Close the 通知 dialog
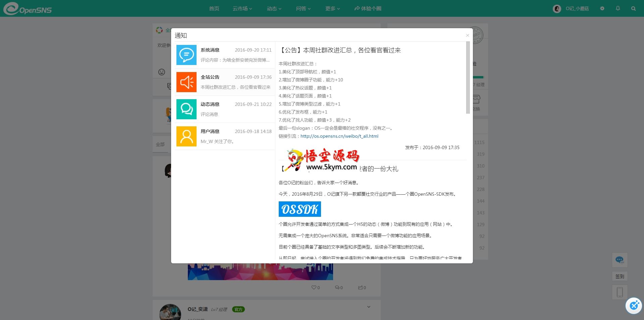Viewport: 644px width, 320px height. (x=468, y=35)
